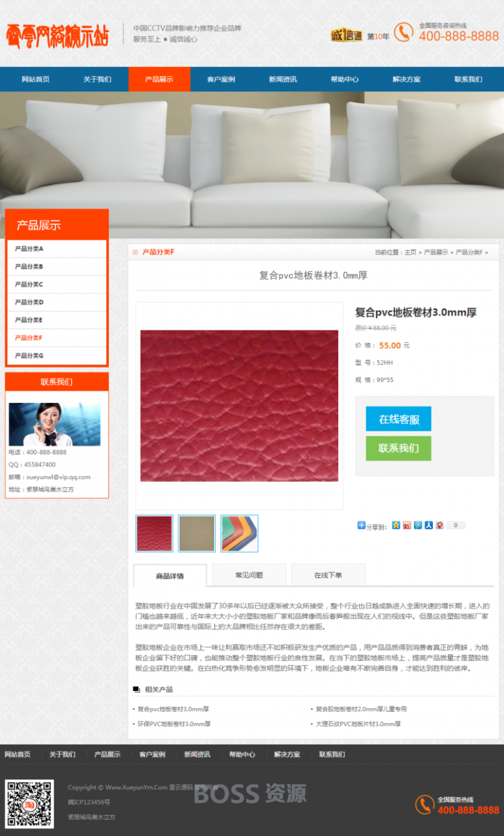
Task: Share to Sina Weibo icon
Action: click(x=407, y=525)
